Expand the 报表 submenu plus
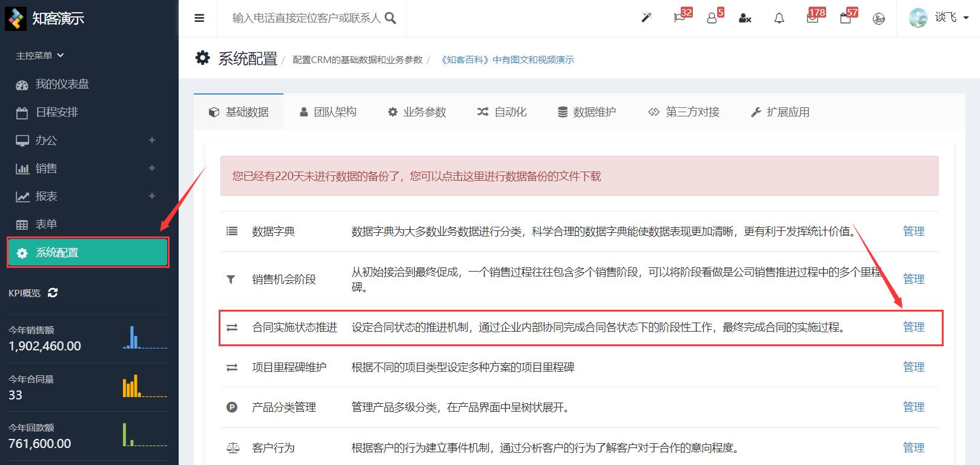The width and height of the screenshot is (980, 465). 152,196
